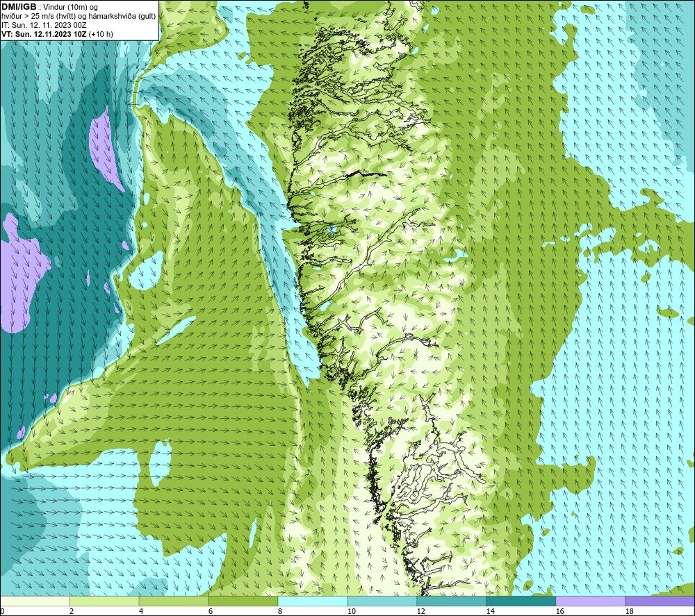Click the 12–14 m/s teal legend swatch
695x616 pixels.
click(x=451, y=601)
